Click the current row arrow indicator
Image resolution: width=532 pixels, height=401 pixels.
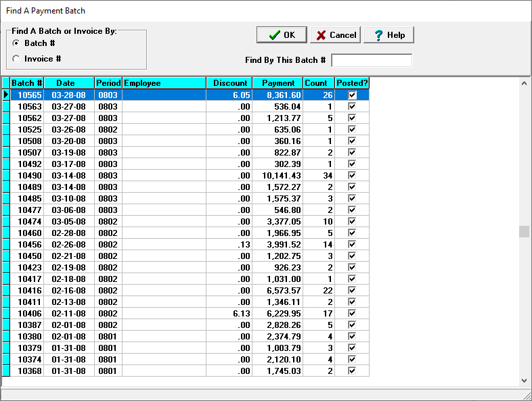coord(6,95)
